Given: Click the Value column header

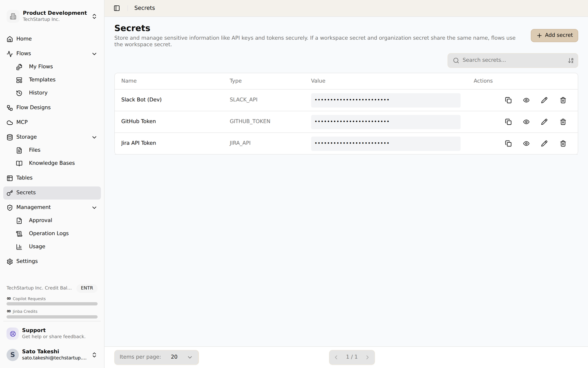Looking at the screenshot, I should tap(318, 81).
